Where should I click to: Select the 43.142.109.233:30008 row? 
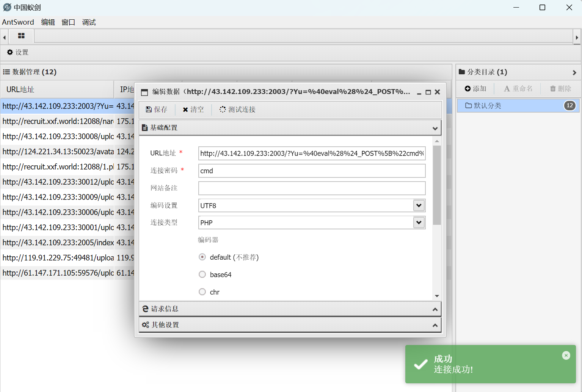point(67,136)
